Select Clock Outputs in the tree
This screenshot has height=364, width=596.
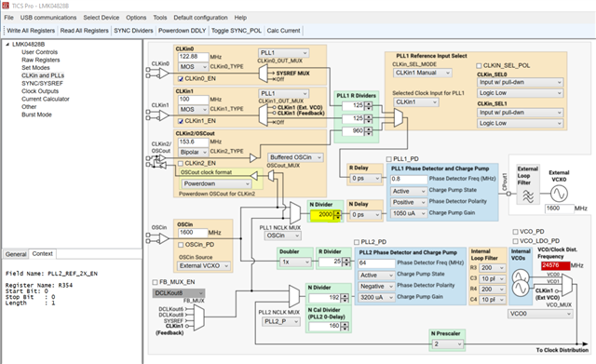(40, 91)
